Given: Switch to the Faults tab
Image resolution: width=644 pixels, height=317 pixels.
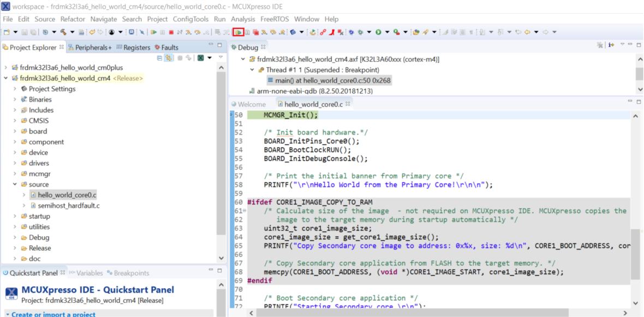Looking at the screenshot, I should click(166, 47).
